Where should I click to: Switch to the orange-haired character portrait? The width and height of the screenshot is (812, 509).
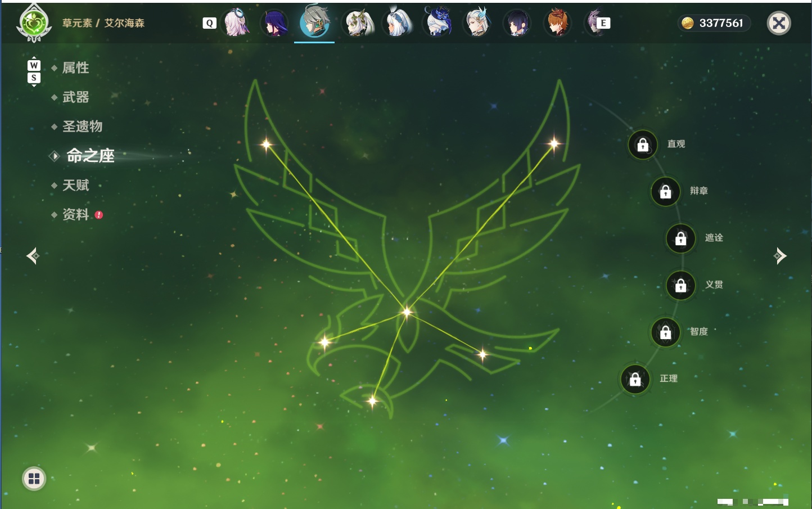point(557,23)
